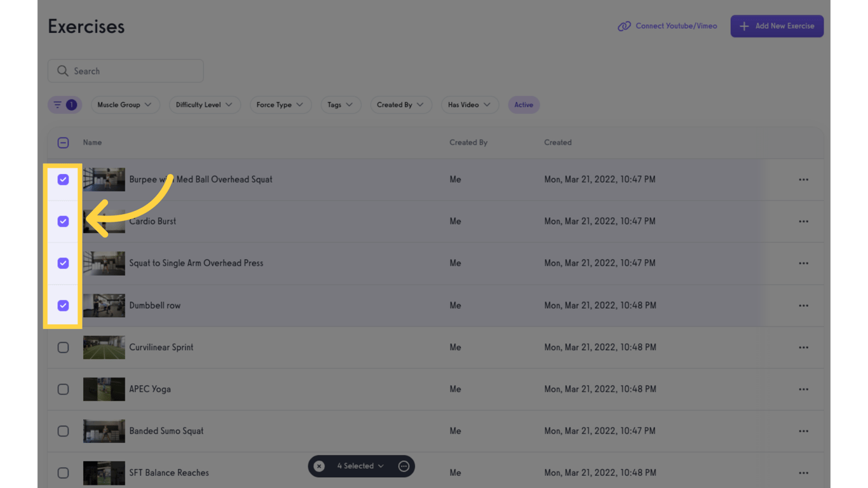The height and width of the screenshot is (488, 868).
Task: Open row options menu for Dumbbell row
Action: [x=803, y=306]
